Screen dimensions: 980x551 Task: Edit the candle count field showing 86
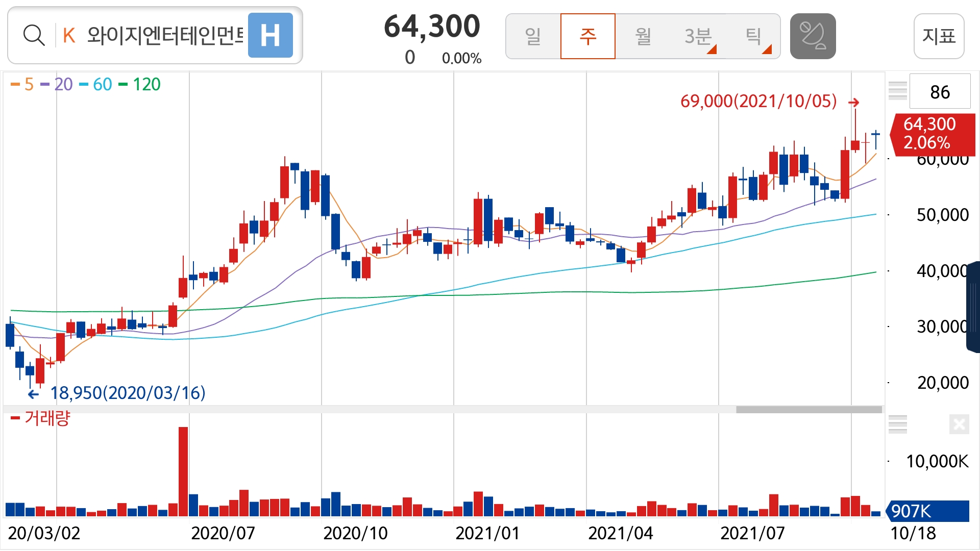coord(939,92)
